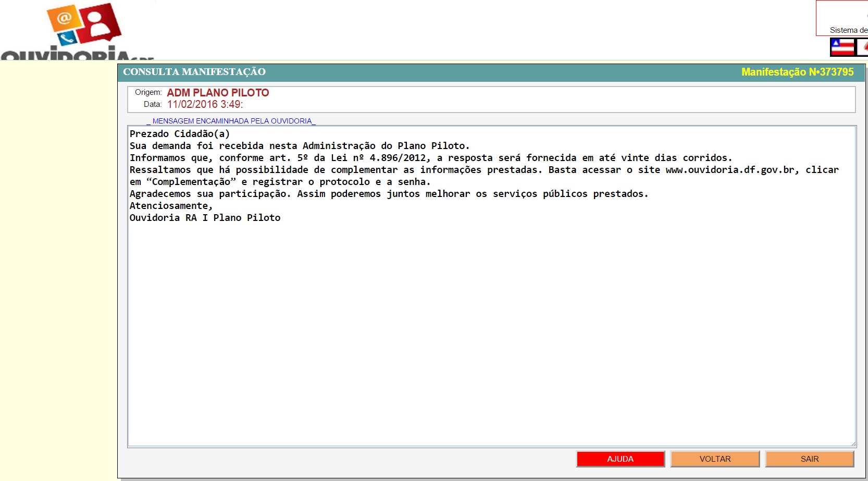
Task: Click the 'Manifestação Nº373795' protocol number
Action: click(x=797, y=72)
